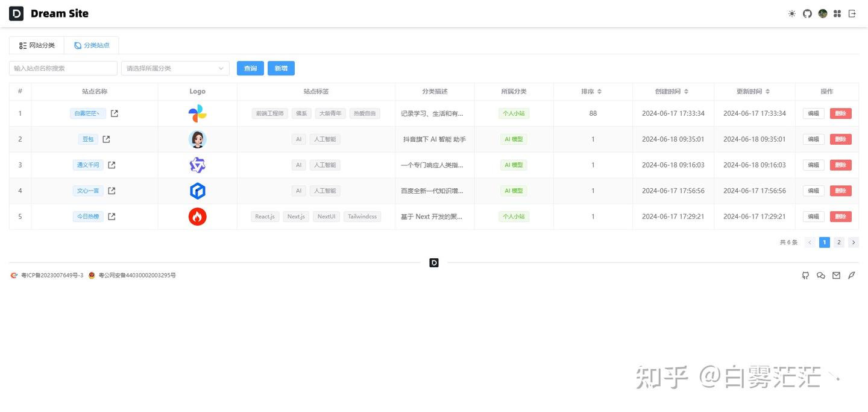Open the 粤公网安备44030002003295号 link

137,276
